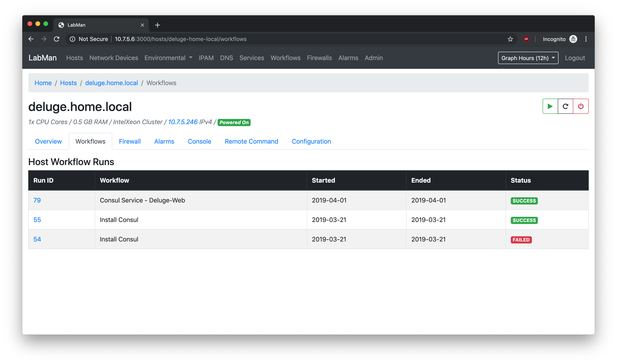Click the 10.7.5.246 IP address link
This screenshot has height=364, width=617.
[183, 122]
